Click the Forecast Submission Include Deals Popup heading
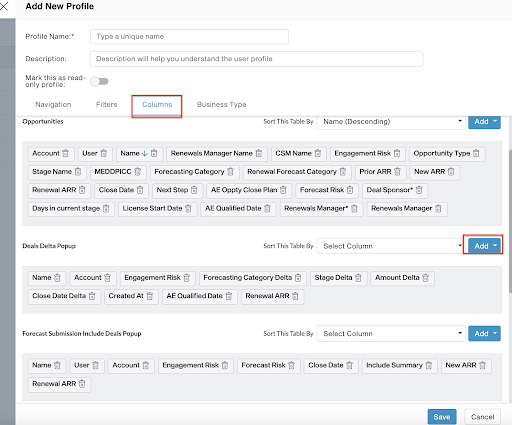The width and height of the screenshot is (512, 425). click(x=82, y=334)
